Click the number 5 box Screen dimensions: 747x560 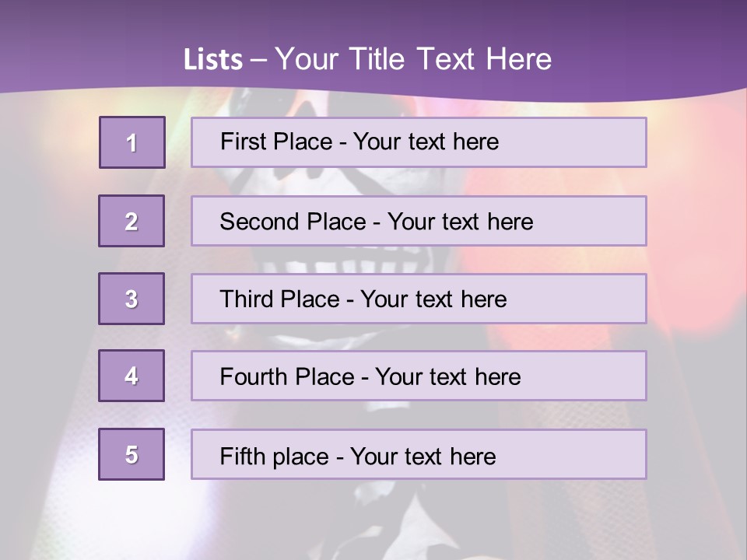pos(132,454)
